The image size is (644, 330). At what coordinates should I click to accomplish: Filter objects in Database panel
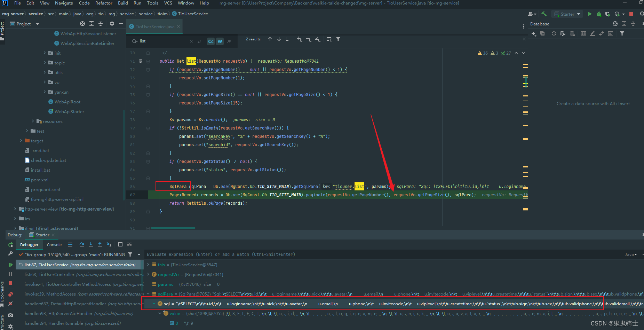622,33
